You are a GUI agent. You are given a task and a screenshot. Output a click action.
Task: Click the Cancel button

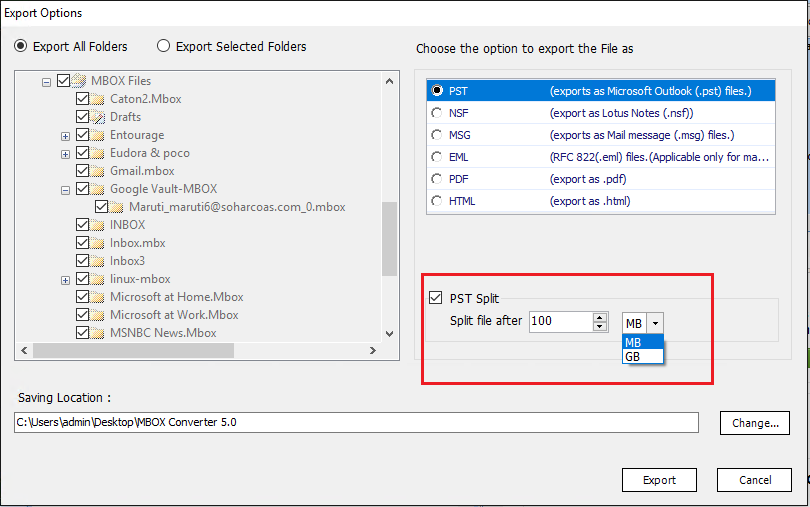coord(754,480)
